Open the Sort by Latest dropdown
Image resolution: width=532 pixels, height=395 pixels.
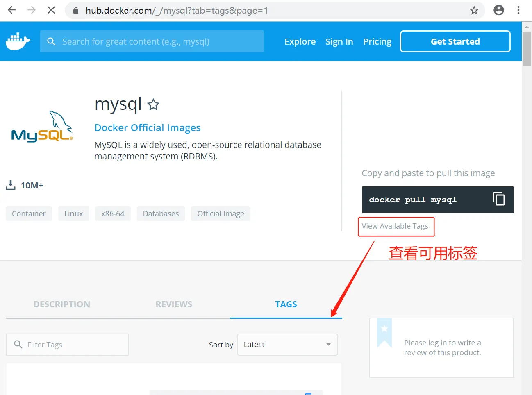[x=287, y=345]
